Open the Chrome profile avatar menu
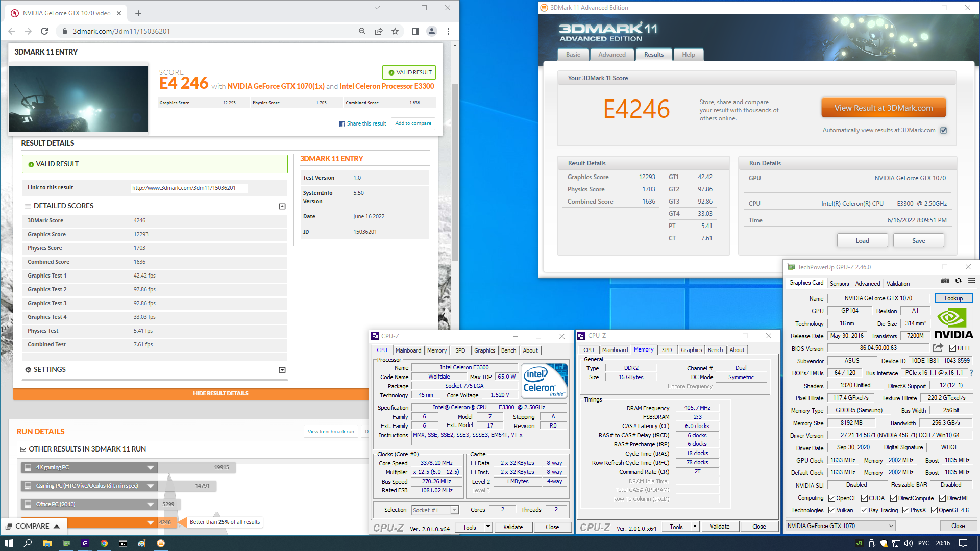Screen dimensions: 980x551 click(x=432, y=31)
